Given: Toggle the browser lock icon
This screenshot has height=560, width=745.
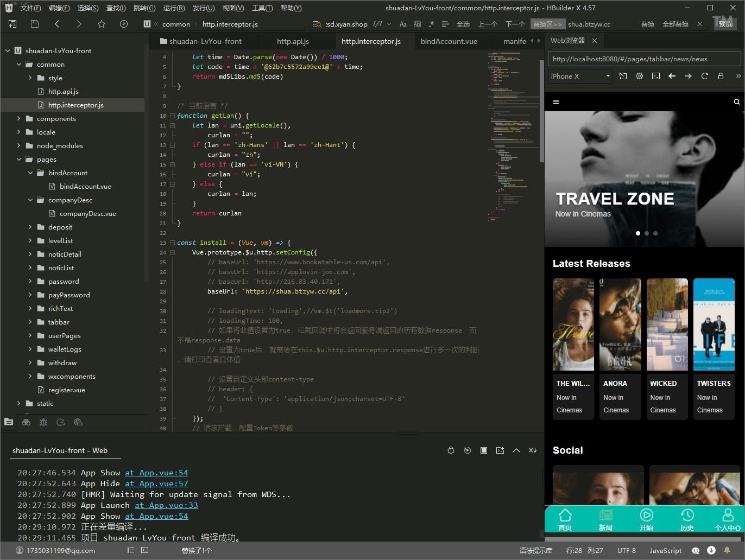Looking at the screenshot, I should (721, 76).
